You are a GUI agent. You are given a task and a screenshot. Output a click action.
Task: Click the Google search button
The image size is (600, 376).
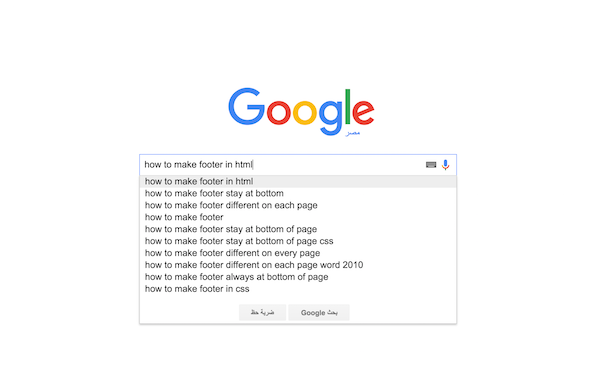pyautogui.click(x=319, y=313)
